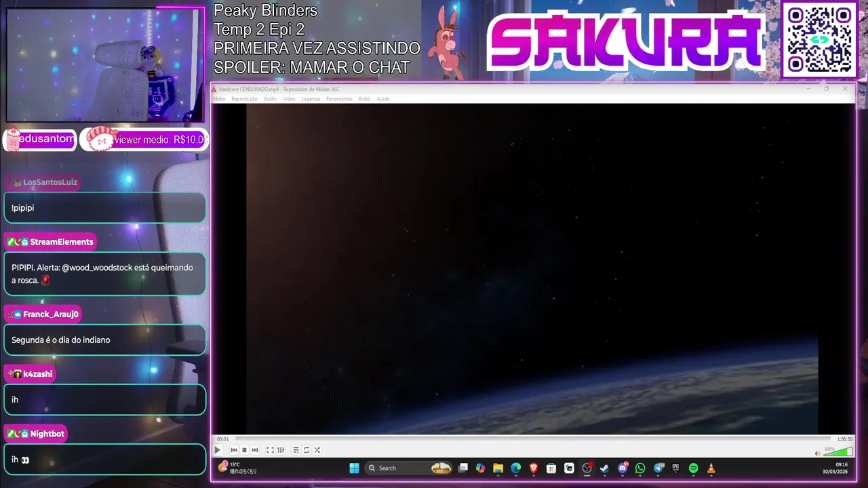Click the SAKURA QR code
Image resolution: width=868 pixels, height=488 pixels.
[x=819, y=39]
